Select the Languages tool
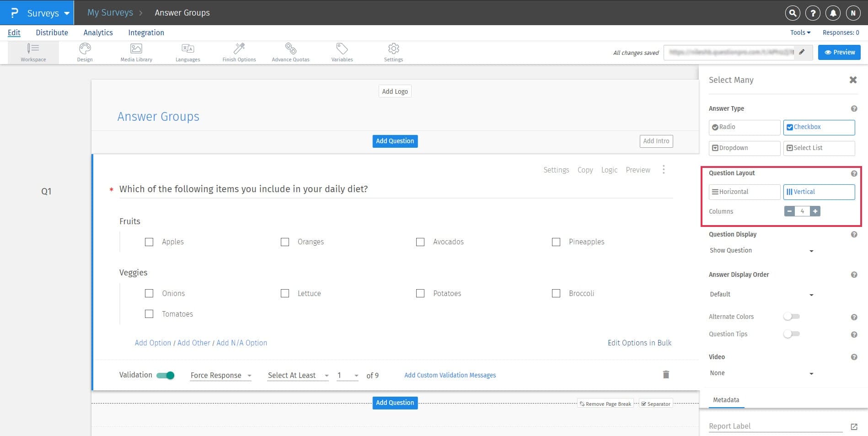Image resolution: width=868 pixels, height=436 pixels. (188, 52)
